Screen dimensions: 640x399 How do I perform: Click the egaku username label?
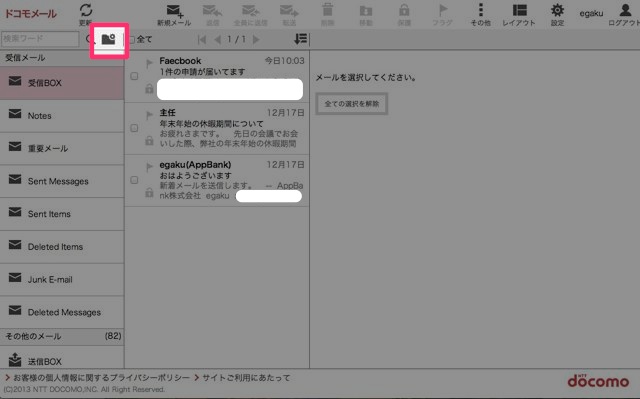[x=591, y=13]
